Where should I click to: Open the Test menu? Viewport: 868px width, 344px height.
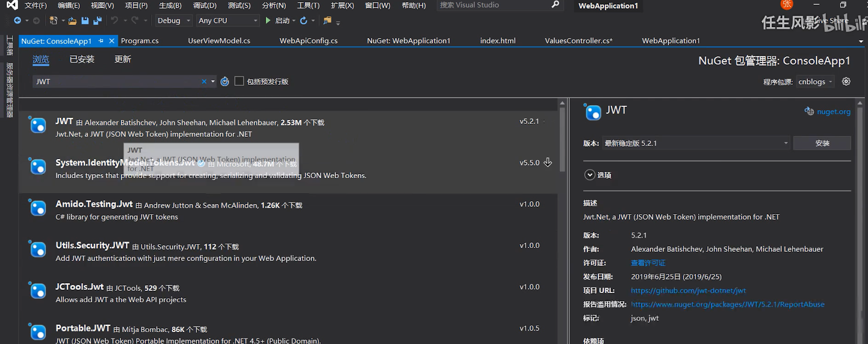pos(239,5)
